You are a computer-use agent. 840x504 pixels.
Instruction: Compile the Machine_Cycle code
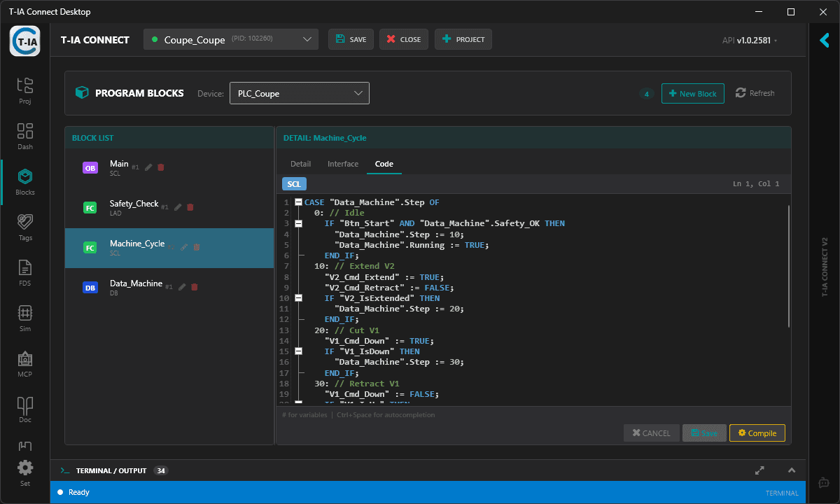pos(757,433)
